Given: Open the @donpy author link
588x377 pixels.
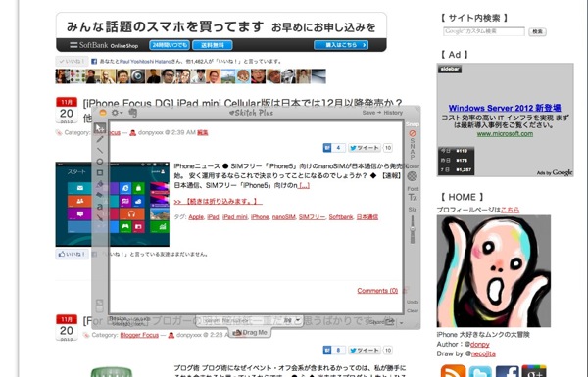Looking at the screenshot, I should click(479, 344).
